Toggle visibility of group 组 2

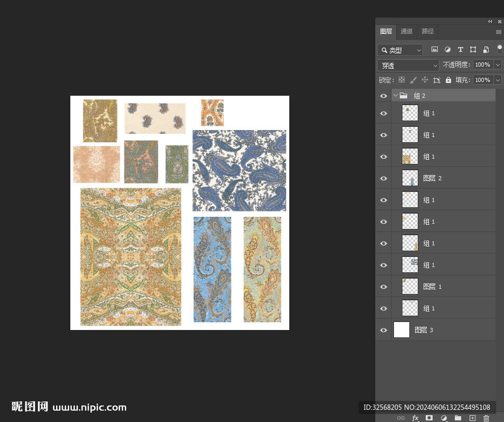(383, 96)
